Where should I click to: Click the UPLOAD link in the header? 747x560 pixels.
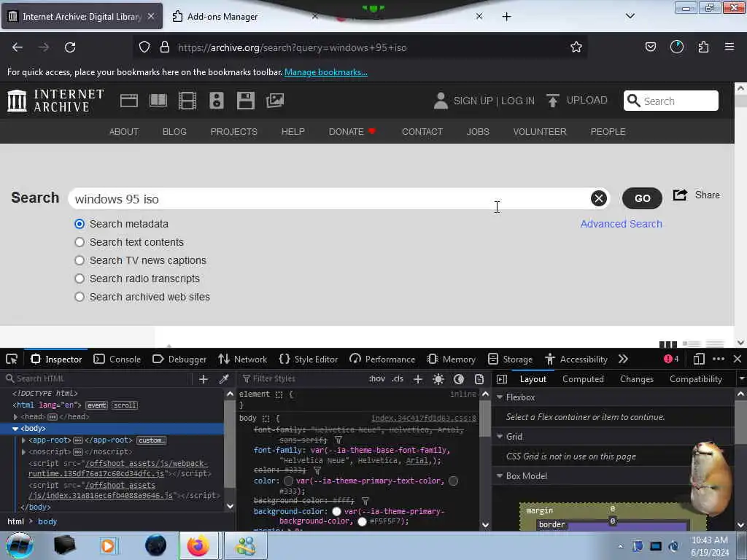(x=577, y=100)
